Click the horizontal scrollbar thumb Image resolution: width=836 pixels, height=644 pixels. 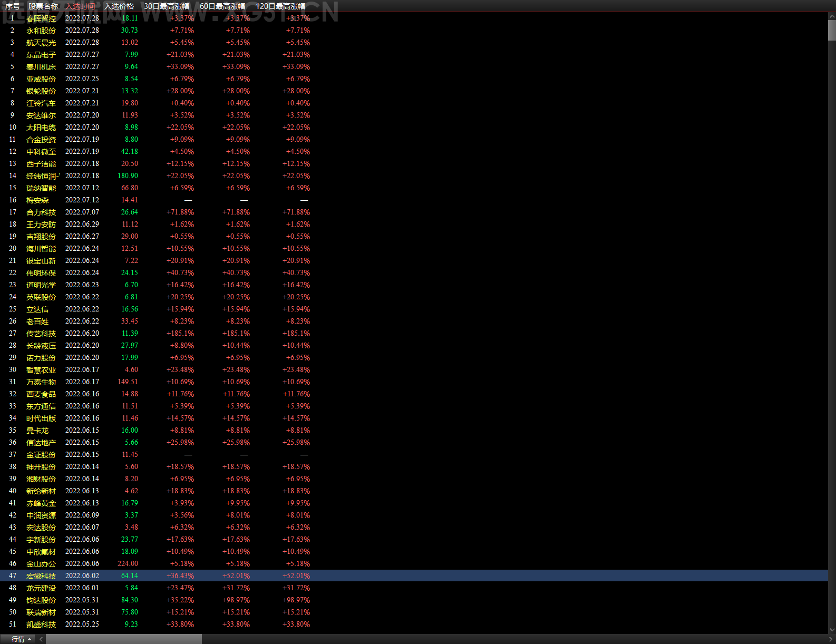tap(124, 639)
